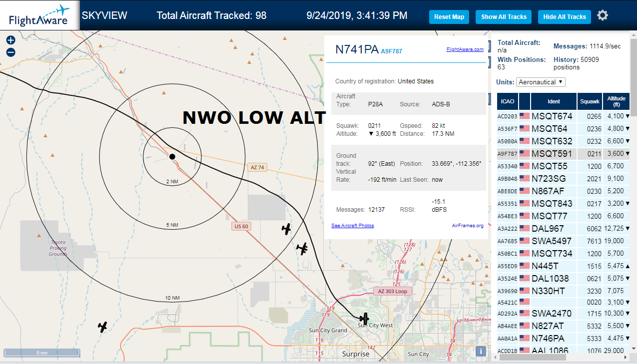Click Show All Tracks
The width and height of the screenshot is (637, 364).
[504, 17]
